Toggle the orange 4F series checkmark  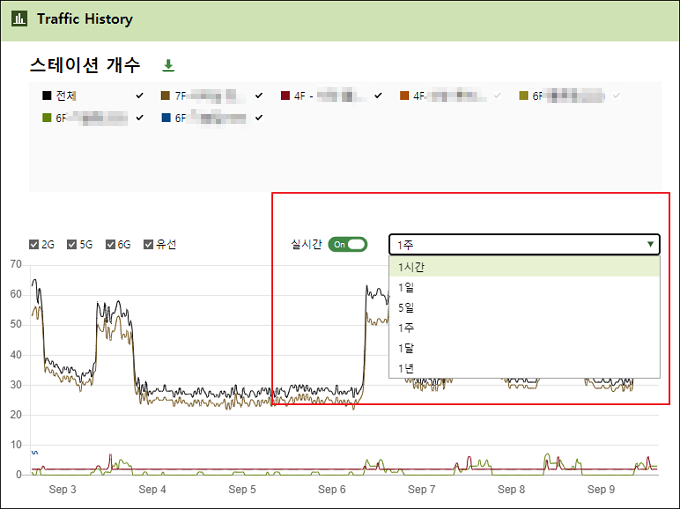497,95
